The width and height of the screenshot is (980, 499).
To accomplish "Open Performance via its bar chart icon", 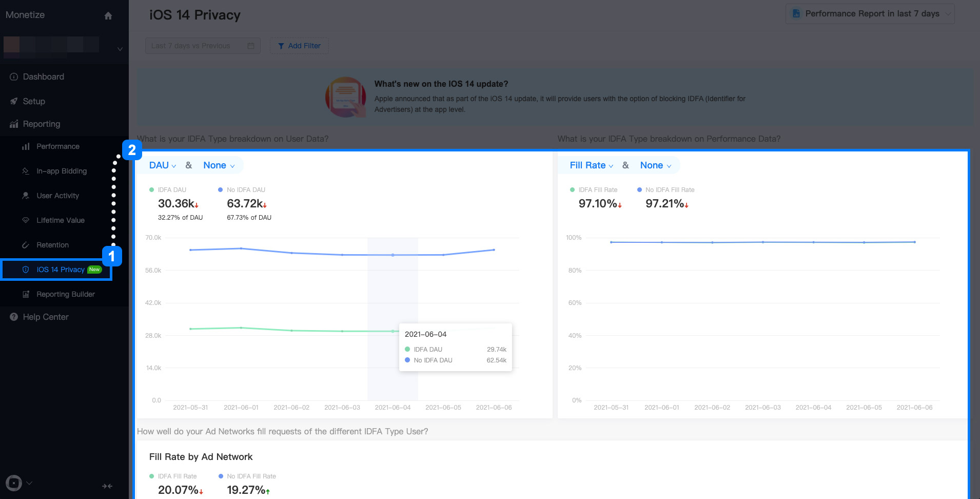I will 26,146.
